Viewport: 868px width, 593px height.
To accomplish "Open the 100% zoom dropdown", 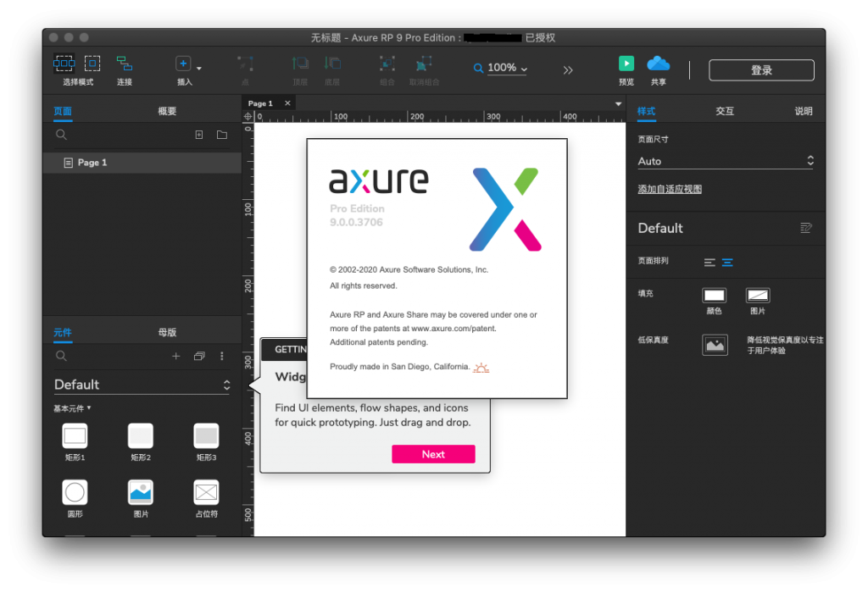I will [x=507, y=68].
